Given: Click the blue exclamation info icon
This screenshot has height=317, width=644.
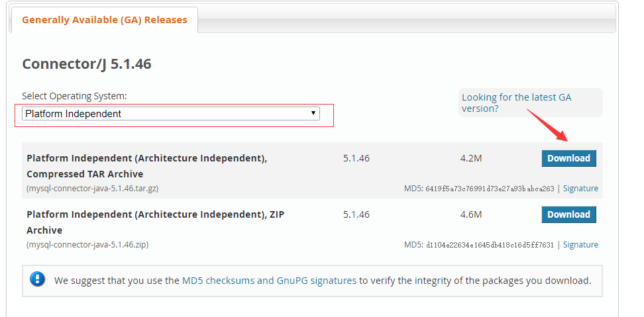Looking at the screenshot, I should (x=37, y=280).
